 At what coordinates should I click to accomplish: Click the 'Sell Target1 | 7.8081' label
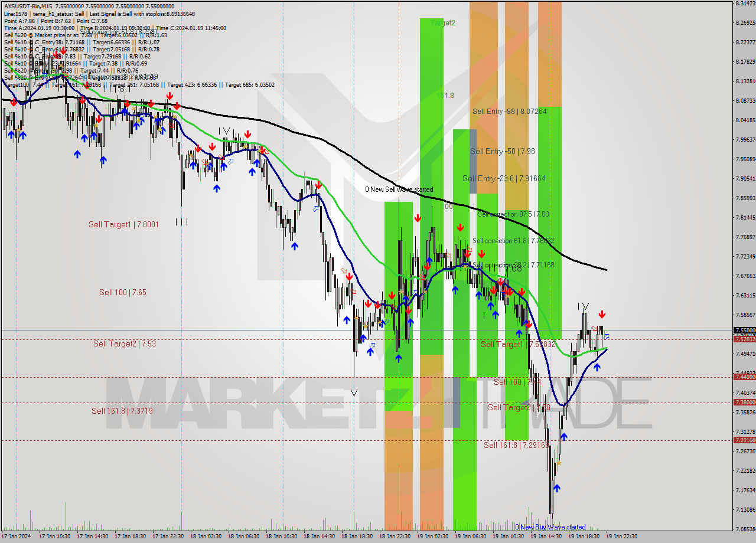pos(123,224)
